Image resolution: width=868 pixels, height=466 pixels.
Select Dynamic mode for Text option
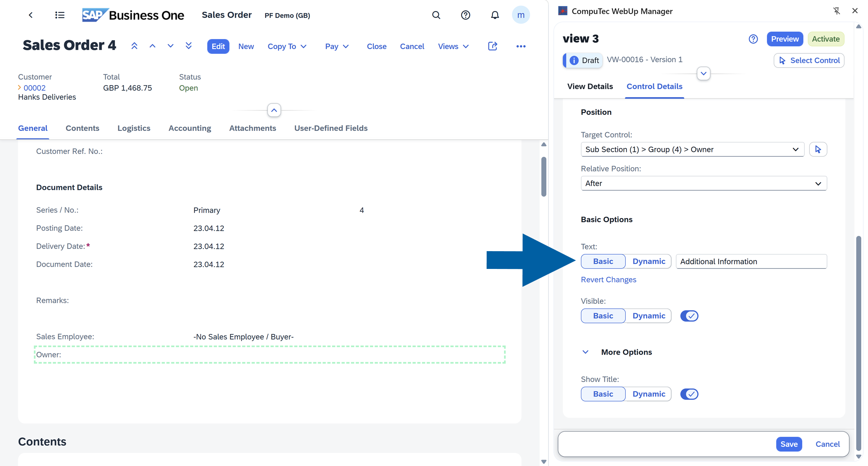649,261
